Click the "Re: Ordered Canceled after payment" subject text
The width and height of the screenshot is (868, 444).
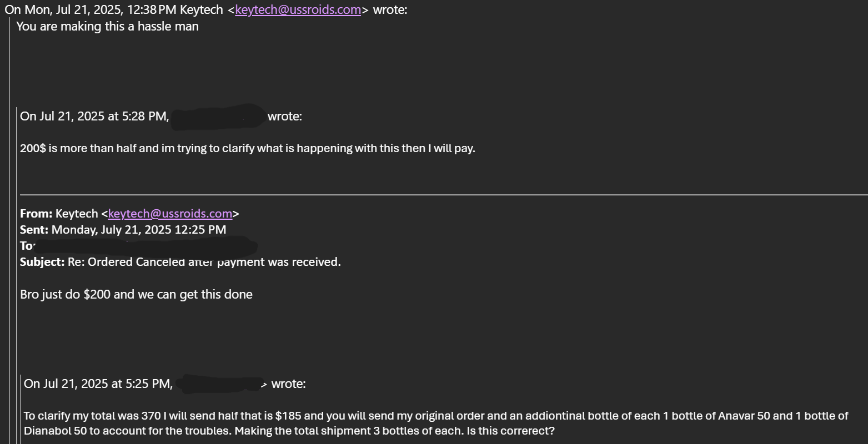pos(204,262)
